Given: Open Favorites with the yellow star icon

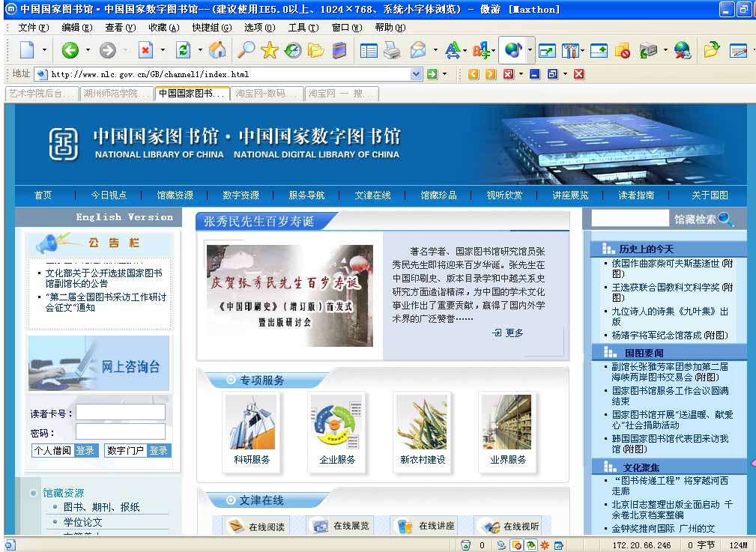Looking at the screenshot, I should click(270, 49).
